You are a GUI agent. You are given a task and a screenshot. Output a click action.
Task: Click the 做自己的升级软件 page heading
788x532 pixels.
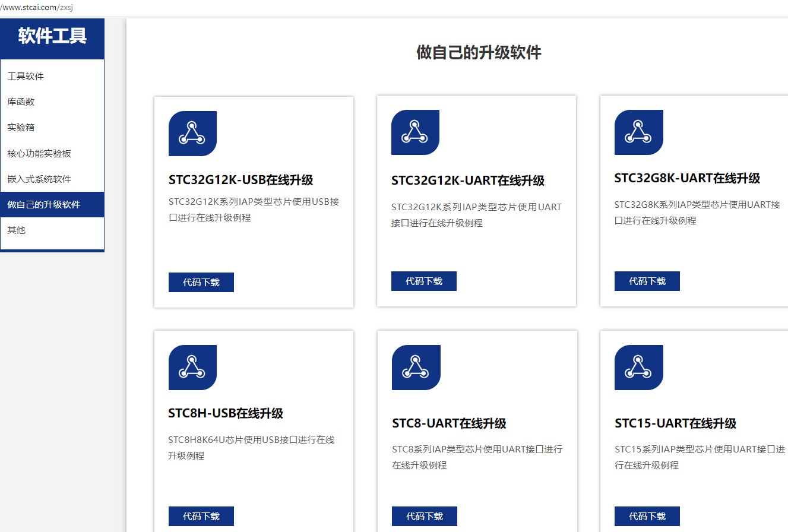[x=479, y=52]
